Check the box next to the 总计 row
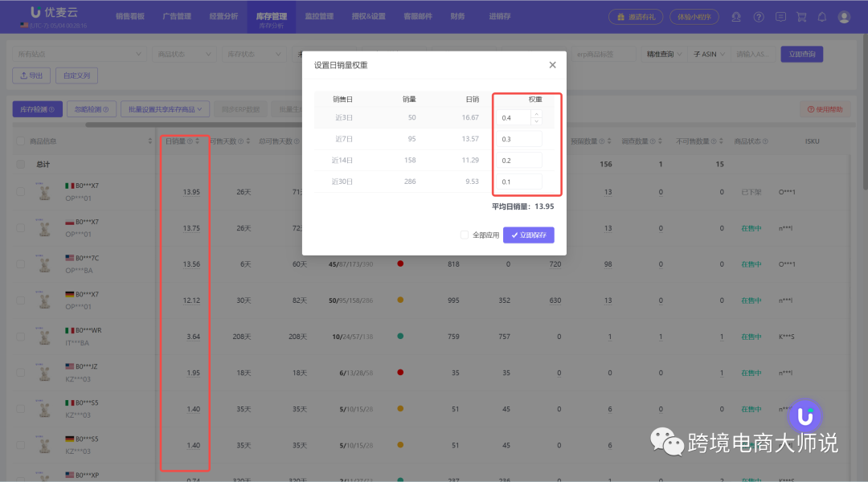 pos(20,164)
